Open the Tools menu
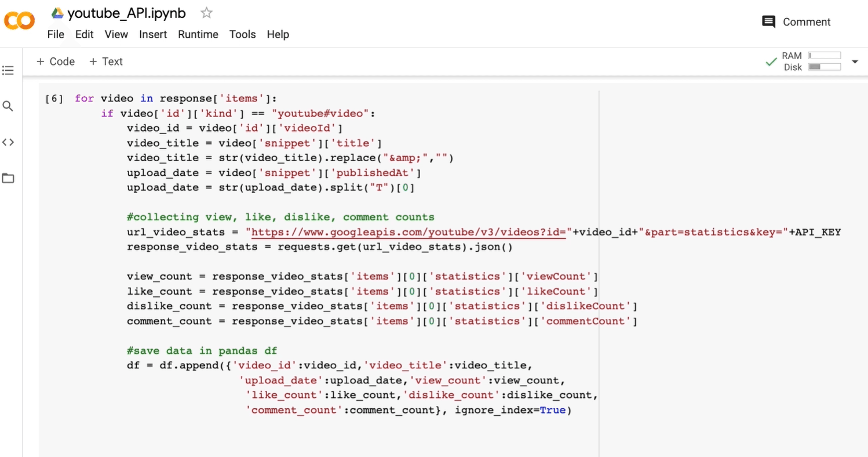 242,34
